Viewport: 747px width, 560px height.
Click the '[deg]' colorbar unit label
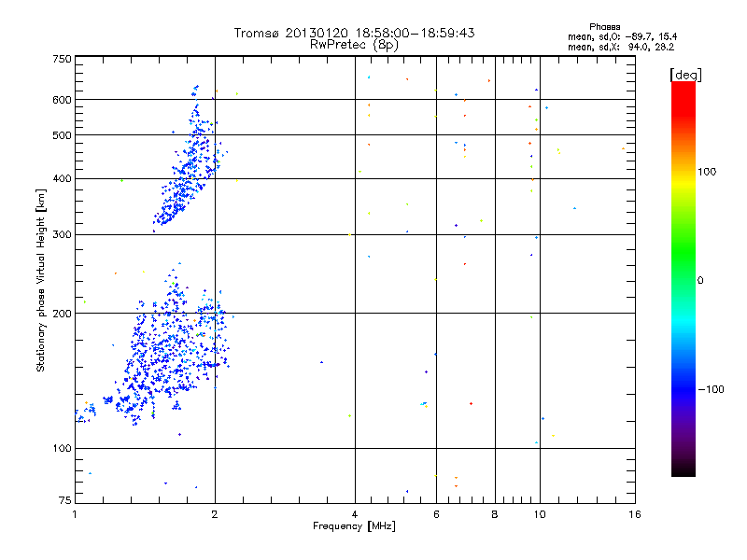[685, 76]
